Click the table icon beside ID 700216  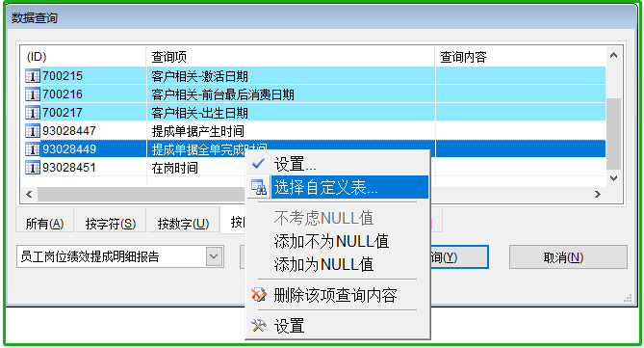pos(33,94)
